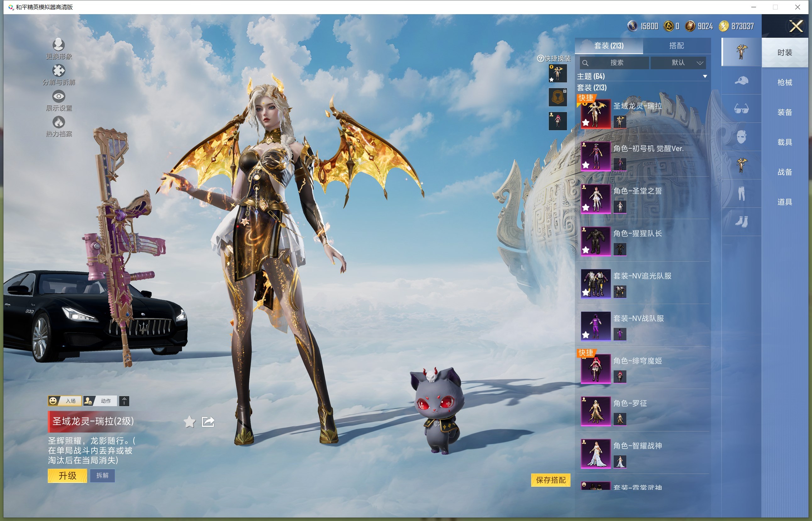Select the 角色-猩猩队长 outfit thumbnail
812x521 pixels.
pos(596,241)
